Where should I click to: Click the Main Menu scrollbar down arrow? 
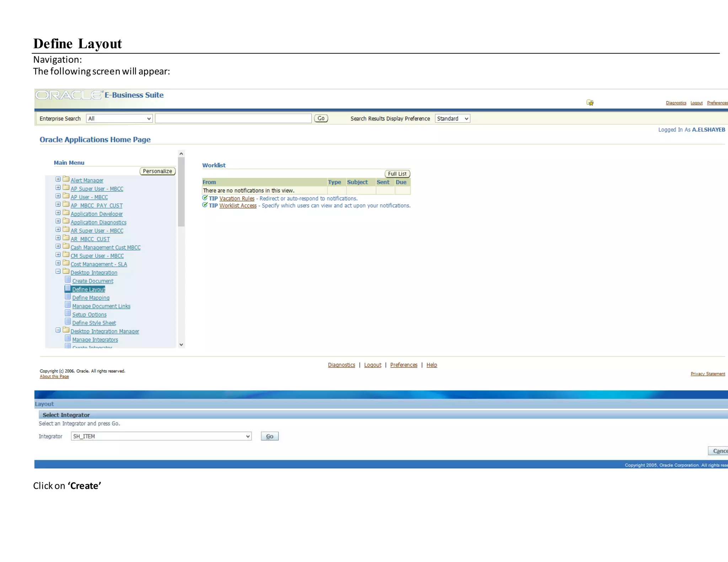pyautogui.click(x=181, y=345)
